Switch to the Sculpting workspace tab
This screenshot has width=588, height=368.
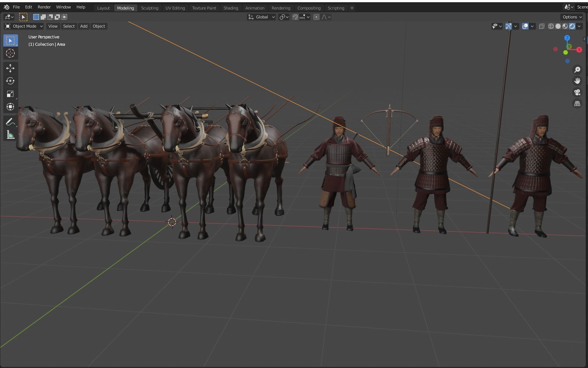(150, 8)
